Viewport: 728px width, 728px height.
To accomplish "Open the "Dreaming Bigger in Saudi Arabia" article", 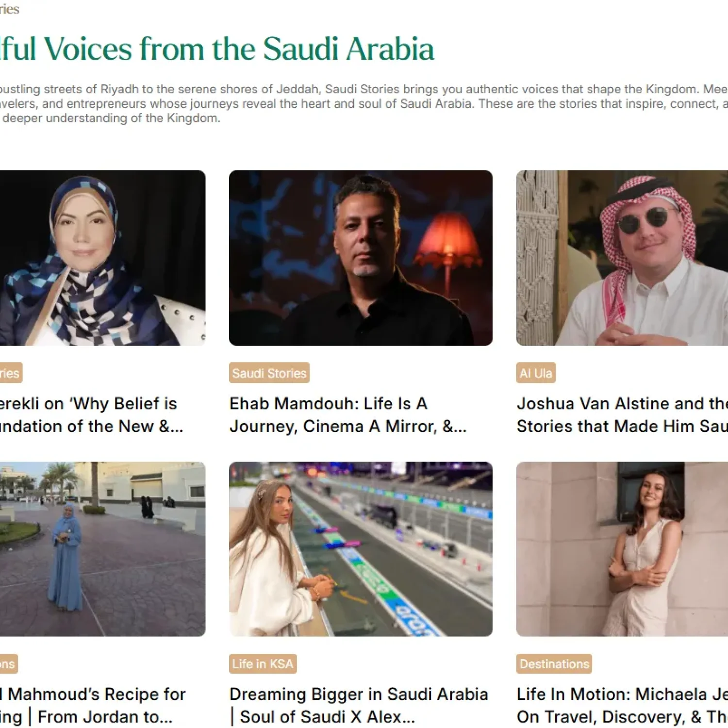I will [x=359, y=705].
